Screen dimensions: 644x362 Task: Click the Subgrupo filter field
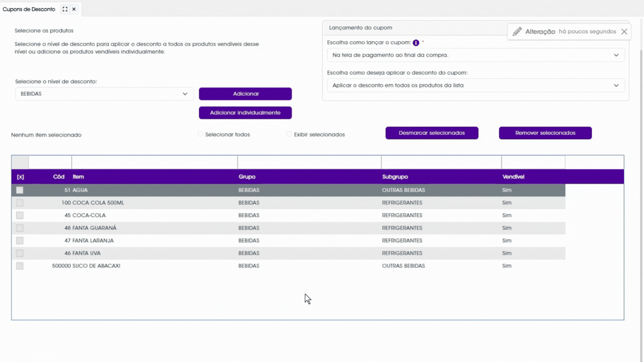(441, 162)
